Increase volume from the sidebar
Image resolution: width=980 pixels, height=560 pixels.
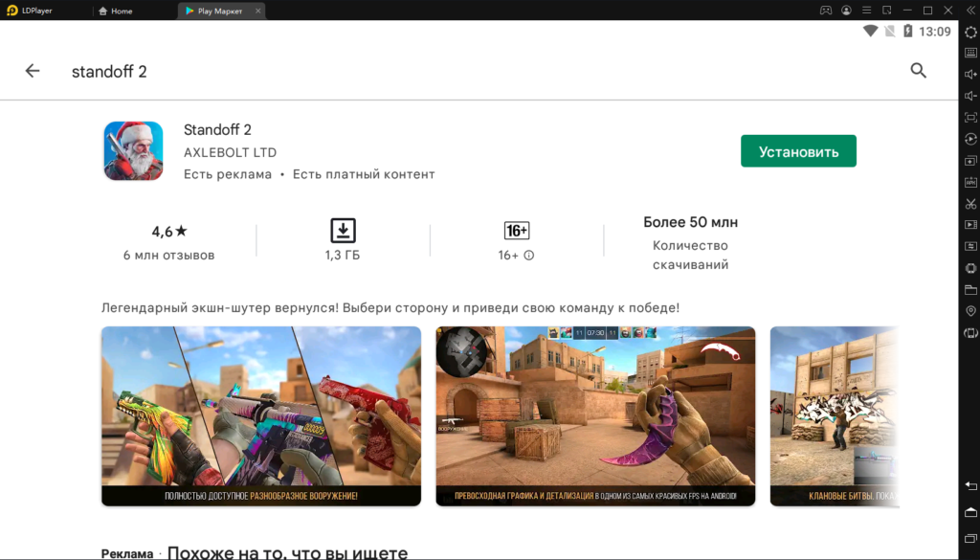970,75
